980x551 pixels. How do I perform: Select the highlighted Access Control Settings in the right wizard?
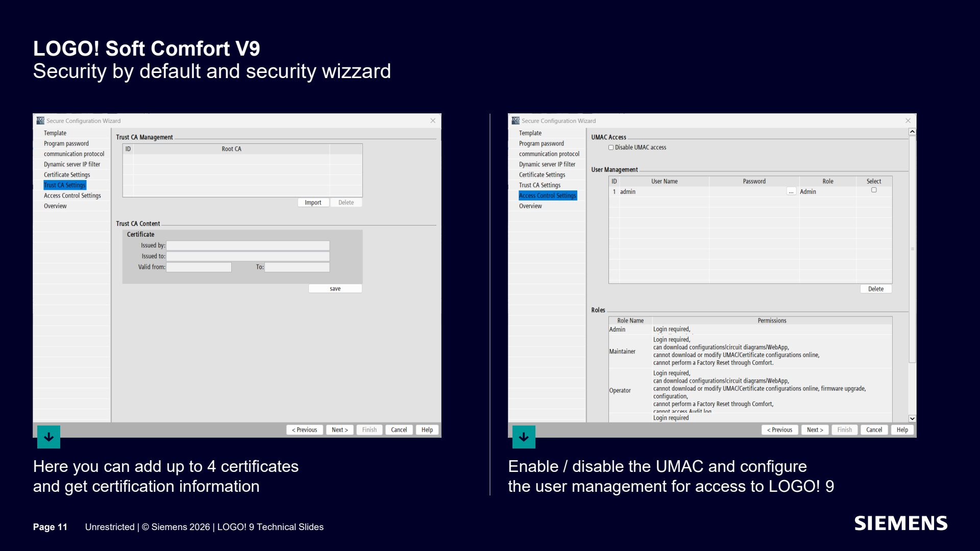pos(548,195)
